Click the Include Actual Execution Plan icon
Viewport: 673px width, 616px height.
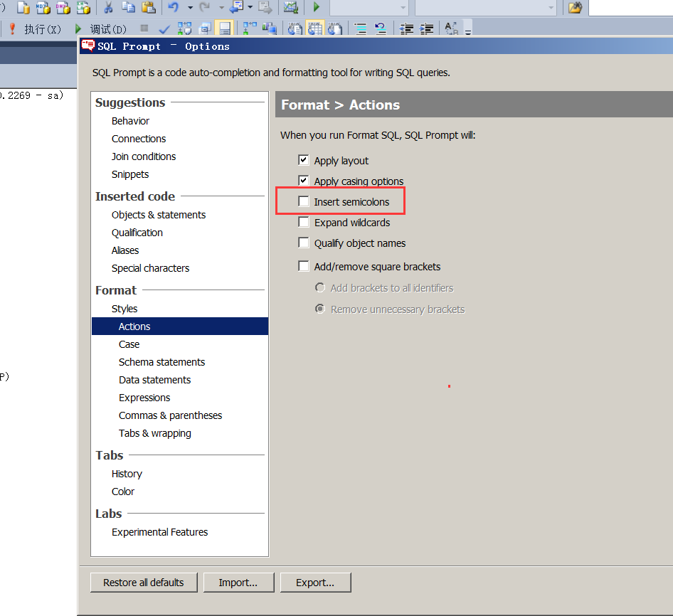(250, 28)
